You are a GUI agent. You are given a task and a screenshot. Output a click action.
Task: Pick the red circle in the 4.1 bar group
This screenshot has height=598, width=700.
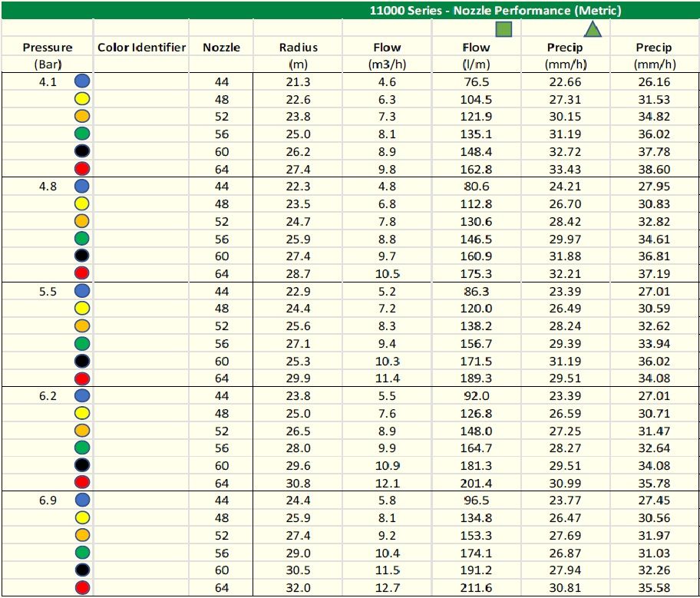[x=82, y=168]
